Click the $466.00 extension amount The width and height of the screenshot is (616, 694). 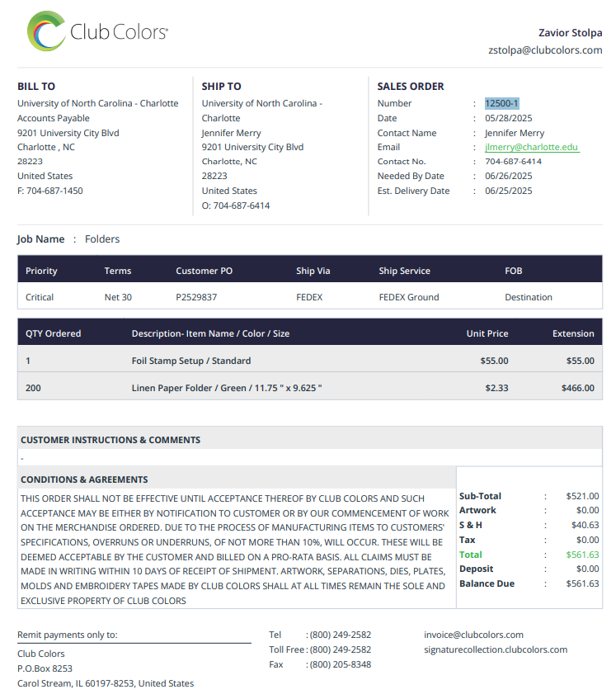(x=577, y=388)
